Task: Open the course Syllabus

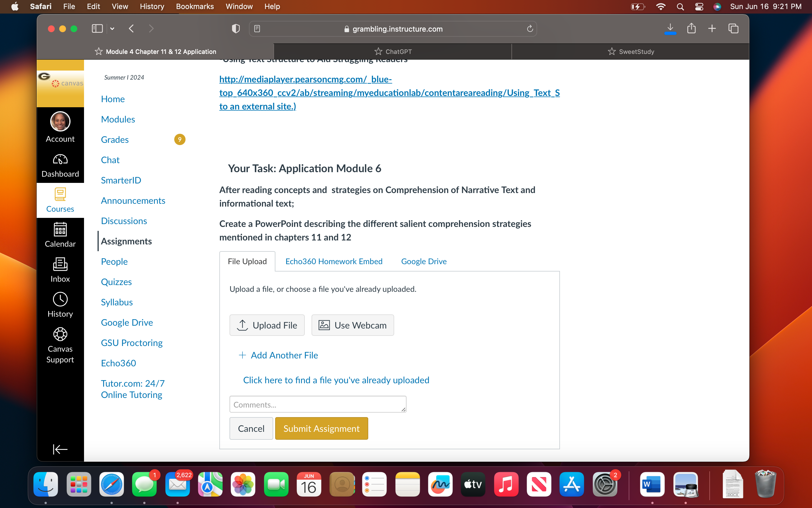Action: (117, 302)
